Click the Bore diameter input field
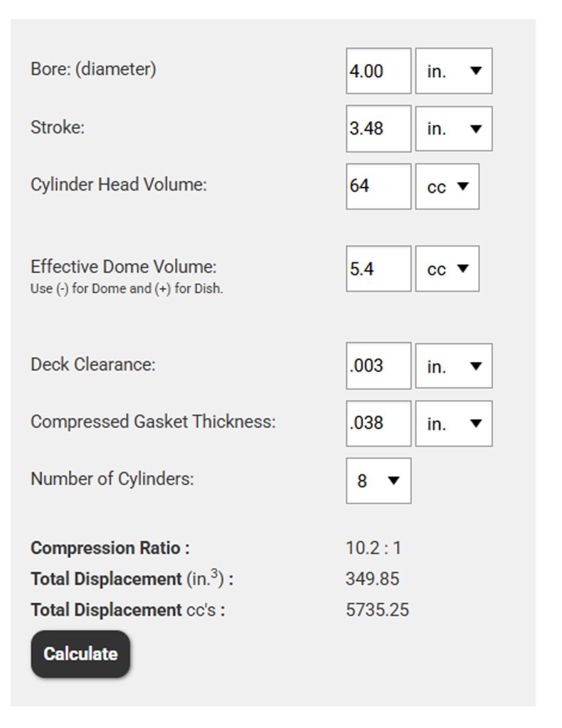This screenshot has height=728, width=562. [x=378, y=70]
